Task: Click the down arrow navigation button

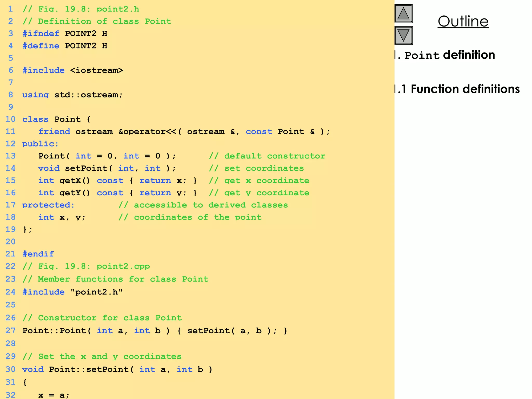Action: tap(403, 35)
